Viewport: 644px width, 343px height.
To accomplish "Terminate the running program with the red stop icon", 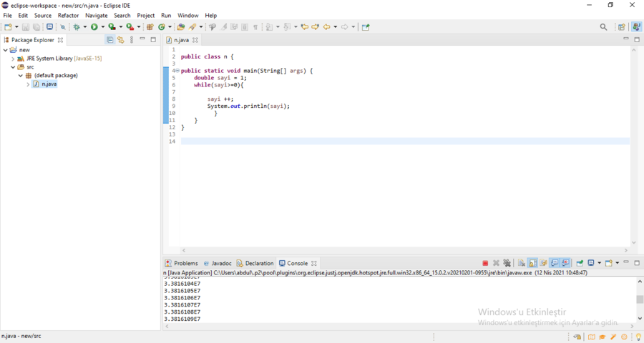I will tap(485, 263).
